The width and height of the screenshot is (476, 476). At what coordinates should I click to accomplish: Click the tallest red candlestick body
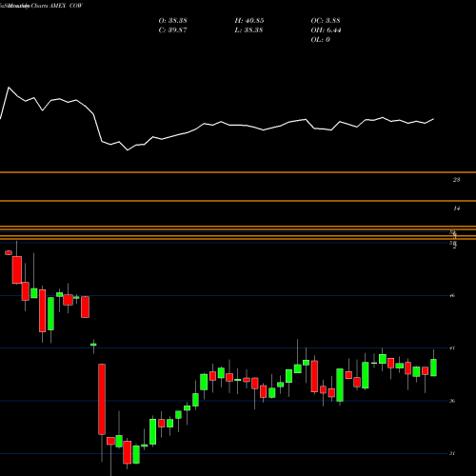[102, 399]
